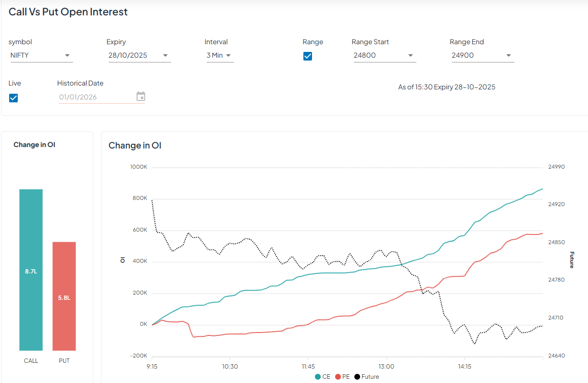The width and height of the screenshot is (588, 383).
Task: Click the As of 15:30 Expiry text
Action: (447, 87)
